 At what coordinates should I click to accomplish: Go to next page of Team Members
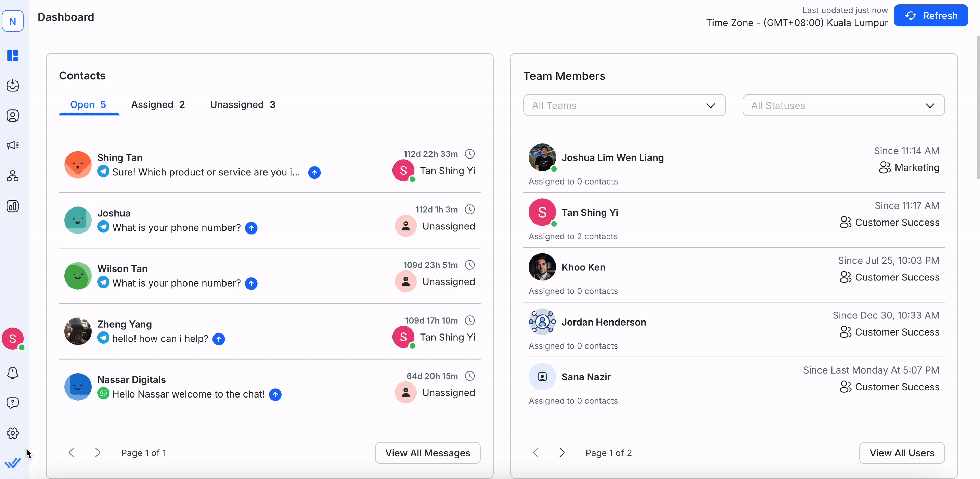tap(562, 452)
